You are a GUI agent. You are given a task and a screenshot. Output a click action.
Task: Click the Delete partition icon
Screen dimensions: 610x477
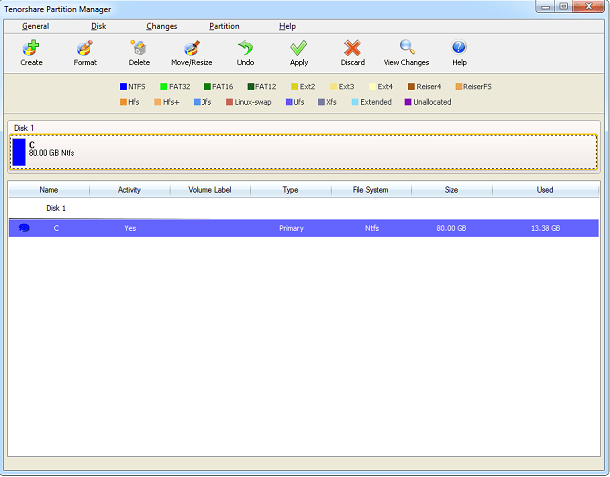point(138,48)
